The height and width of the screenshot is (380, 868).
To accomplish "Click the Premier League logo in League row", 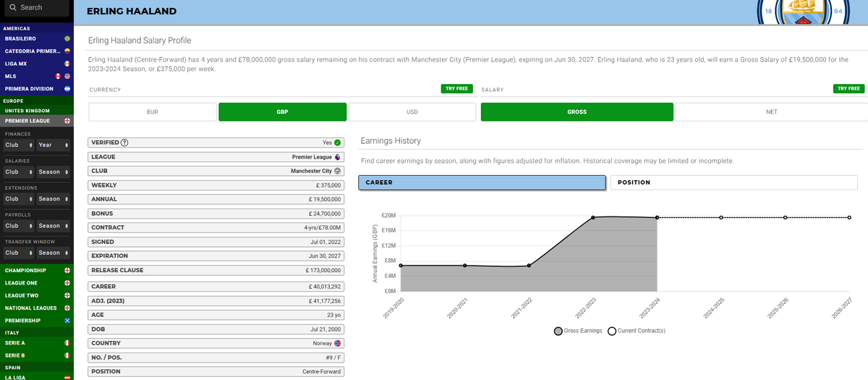I will pos(338,156).
